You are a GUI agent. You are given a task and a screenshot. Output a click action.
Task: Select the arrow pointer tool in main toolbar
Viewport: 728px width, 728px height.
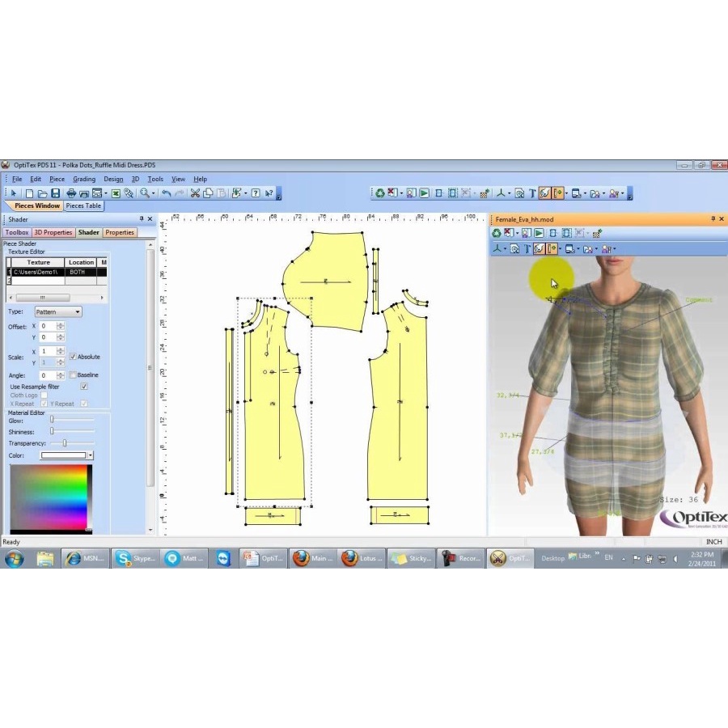click(13, 193)
